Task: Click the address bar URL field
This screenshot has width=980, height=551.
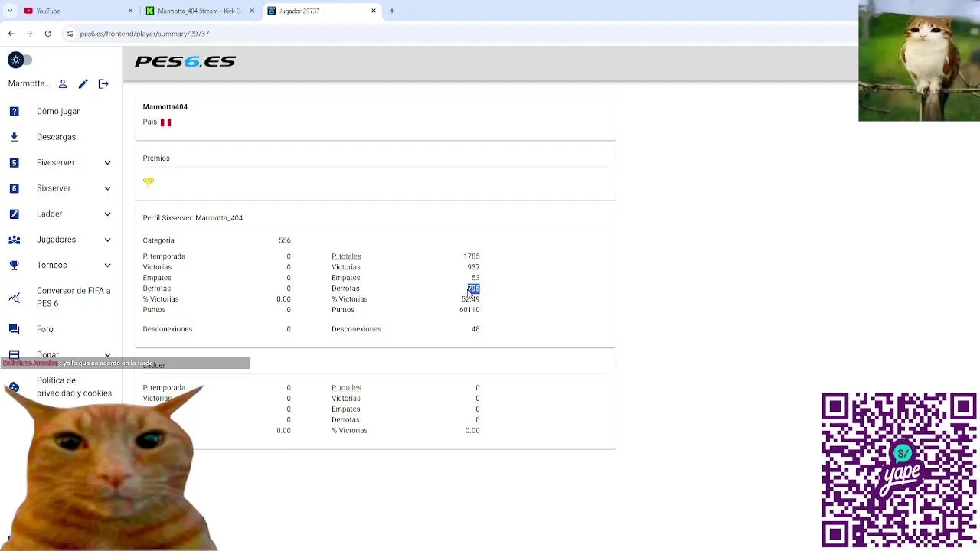Action: pos(459,34)
